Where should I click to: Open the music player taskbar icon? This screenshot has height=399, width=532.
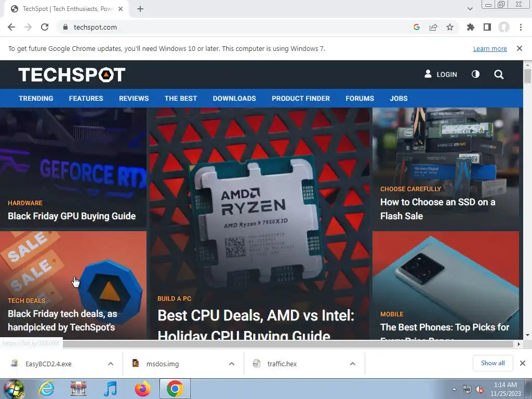point(110,389)
